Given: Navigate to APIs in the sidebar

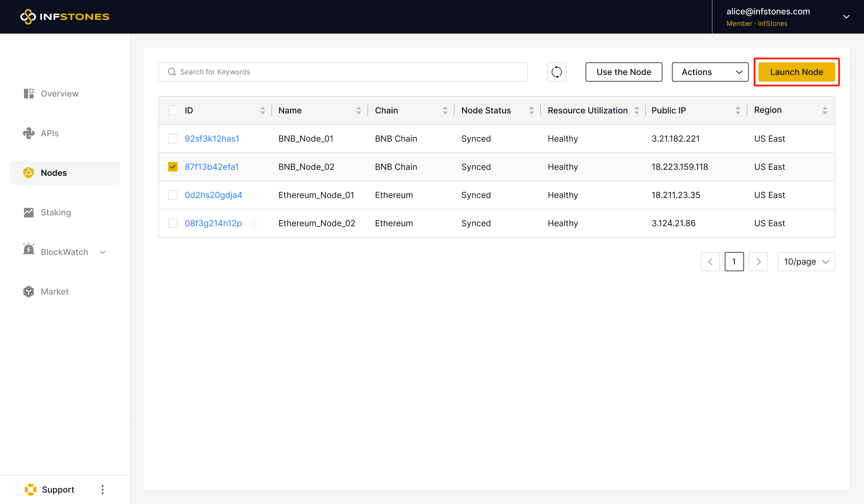Looking at the screenshot, I should coord(49,133).
